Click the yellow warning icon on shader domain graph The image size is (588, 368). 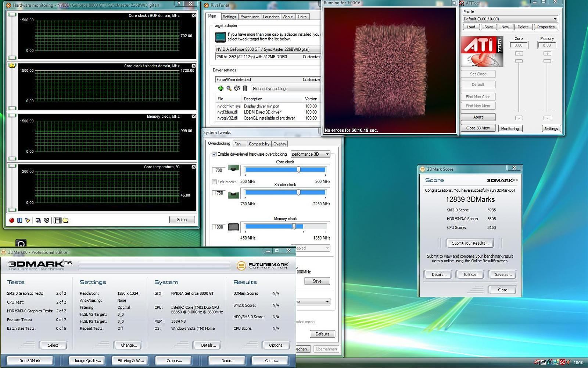(12, 65)
